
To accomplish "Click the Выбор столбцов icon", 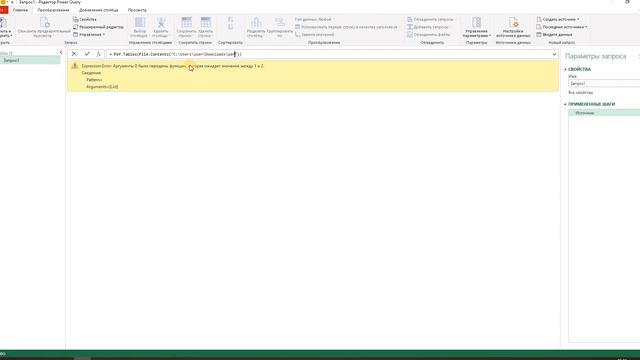I will coord(140,23).
